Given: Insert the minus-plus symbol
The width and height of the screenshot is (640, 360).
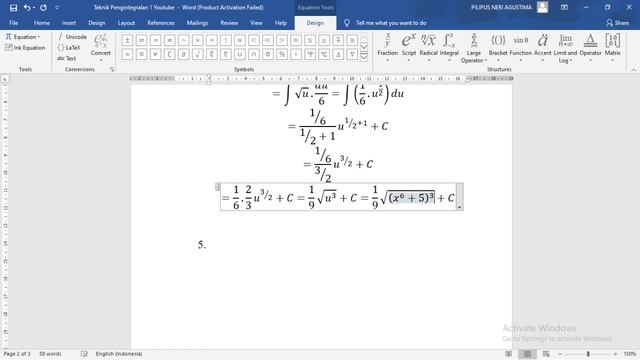Looking at the screenshot, I should [338, 40].
